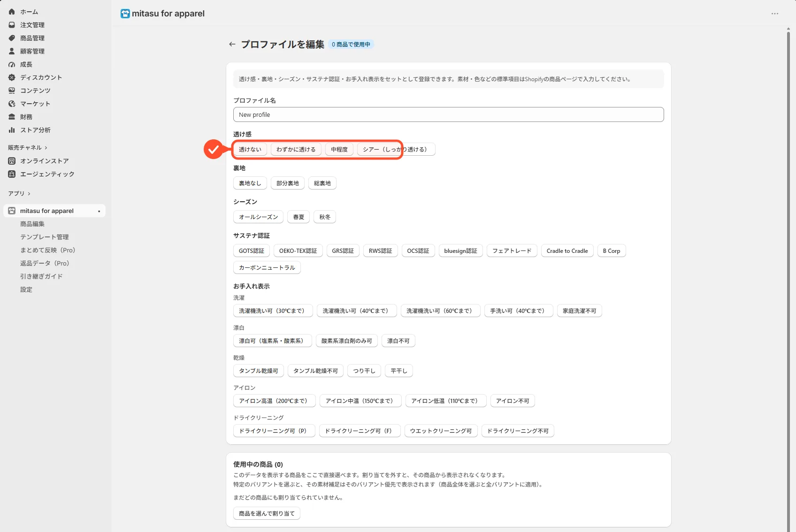The width and height of the screenshot is (796, 532).
Task: Choose 家庭洗濯不可
Action: tap(580, 311)
